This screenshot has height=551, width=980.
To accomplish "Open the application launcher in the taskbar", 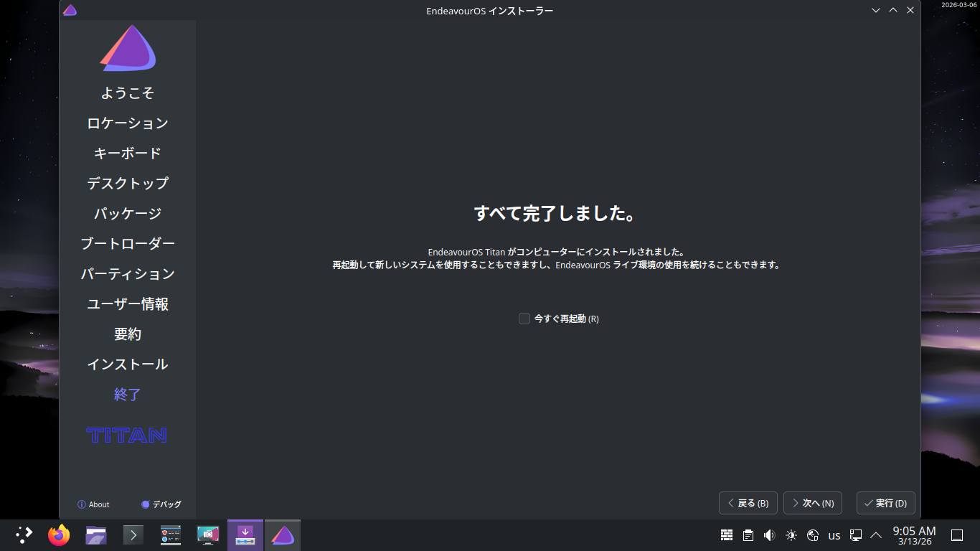I will point(24,535).
